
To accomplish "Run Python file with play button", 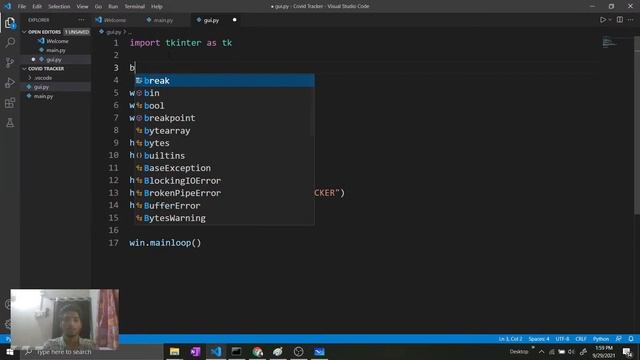I will pos(602,20).
